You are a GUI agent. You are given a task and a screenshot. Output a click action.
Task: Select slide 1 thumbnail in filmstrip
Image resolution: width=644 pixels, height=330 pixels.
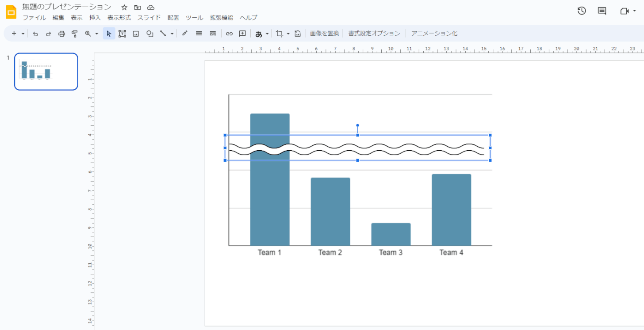[x=46, y=72]
